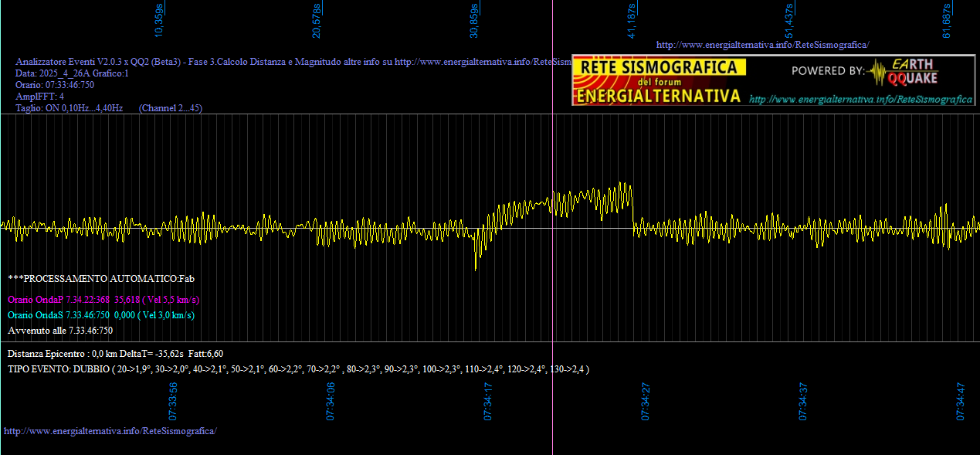Click the 51,437s top axis label
The image size is (980, 455).
[x=789, y=21]
